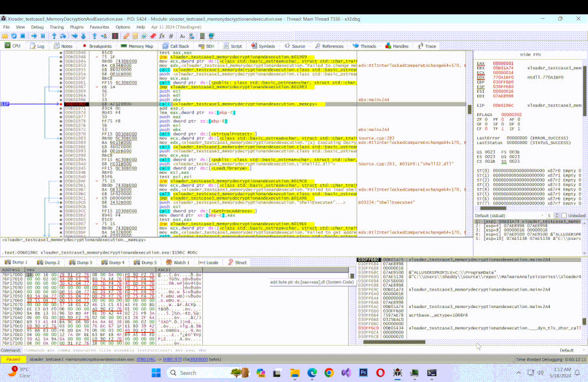Switch to the Dump 2 tab
Viewport: 588px width, 382px height.
pos(49,262)
